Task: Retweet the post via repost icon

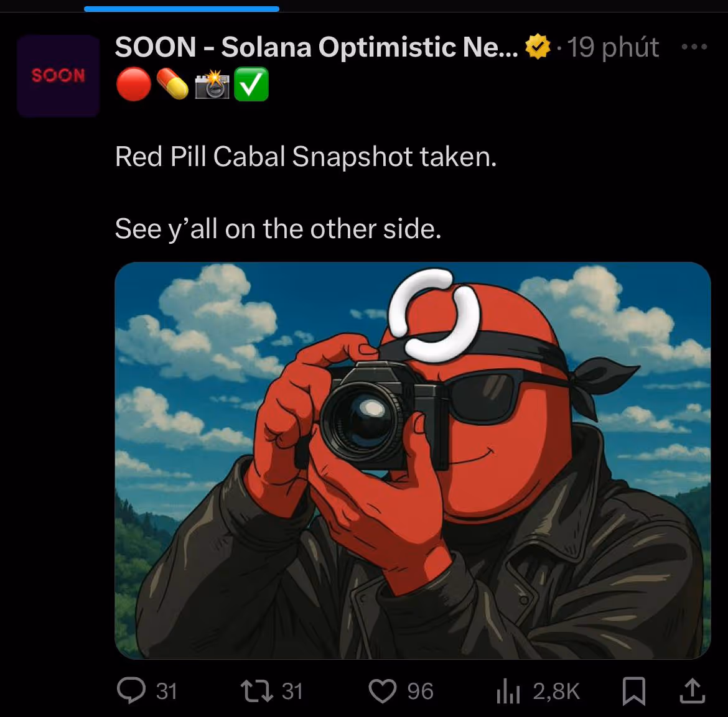Action: tap(257, 690)
